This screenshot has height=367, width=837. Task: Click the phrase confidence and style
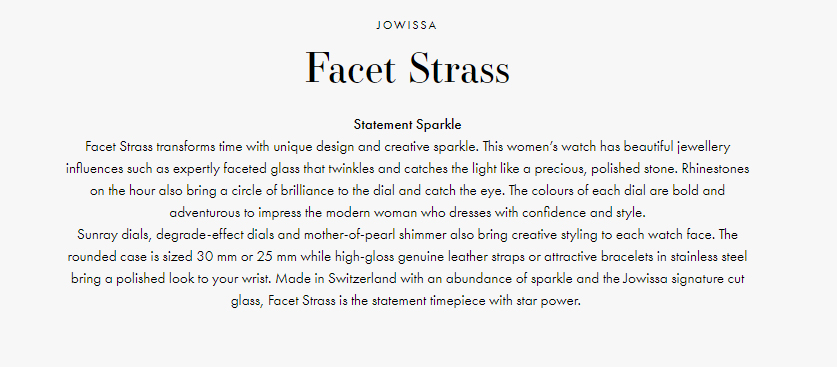coord(583,213)
